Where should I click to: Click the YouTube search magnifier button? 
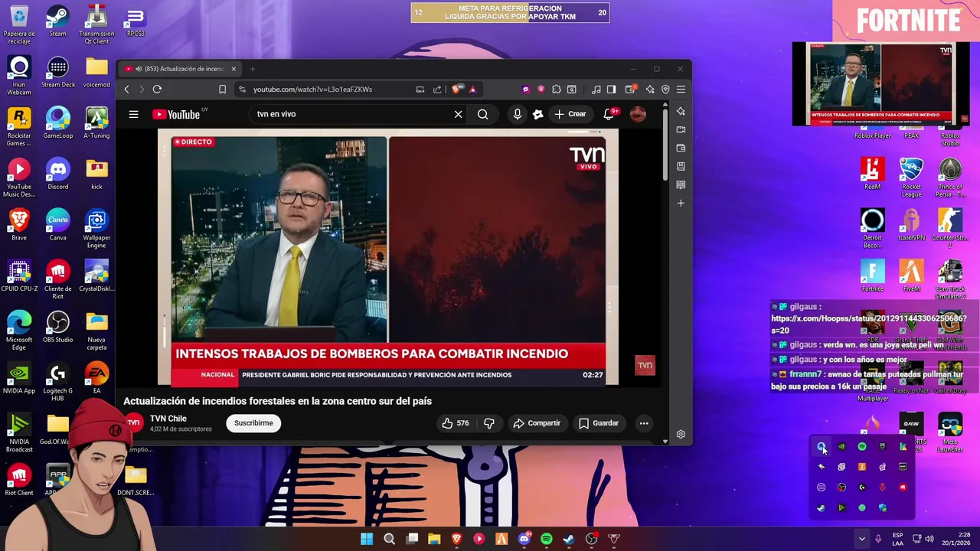click(x=483, y=114)
